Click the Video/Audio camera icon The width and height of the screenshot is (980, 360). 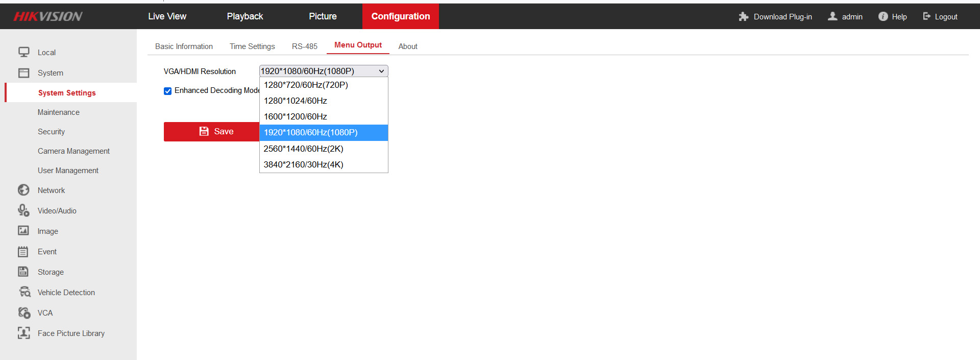tap(23, 210)
